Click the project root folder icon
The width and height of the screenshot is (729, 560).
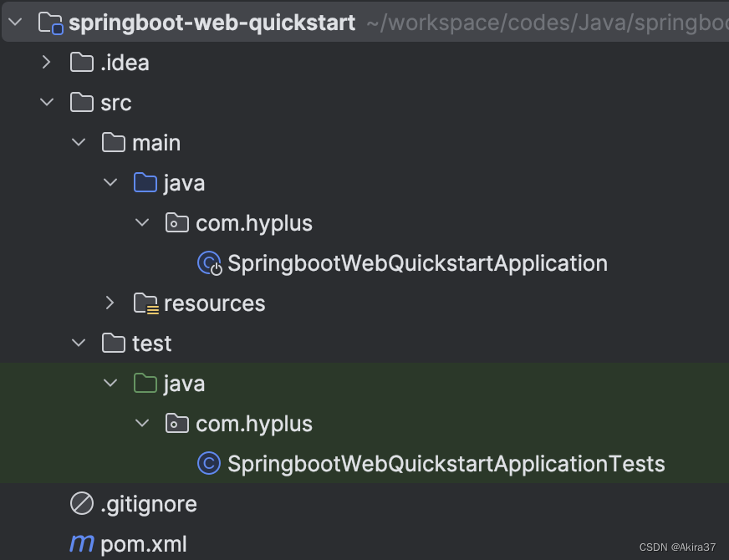click(x=48, y=23)
